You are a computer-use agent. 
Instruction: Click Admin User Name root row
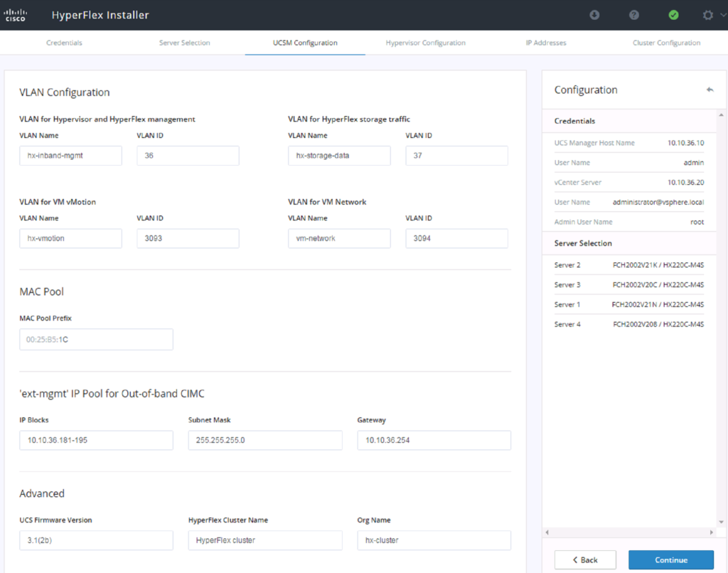[x=629, y=222]
